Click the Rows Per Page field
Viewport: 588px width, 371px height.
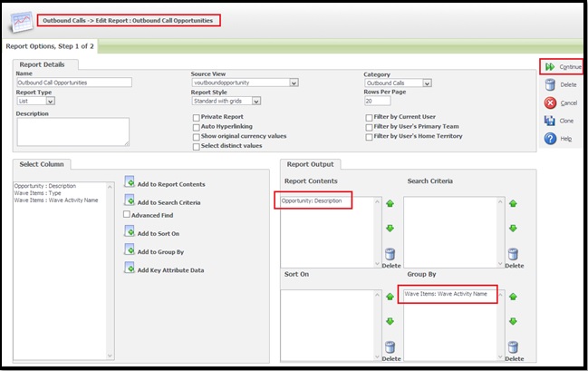coord(377,101)
